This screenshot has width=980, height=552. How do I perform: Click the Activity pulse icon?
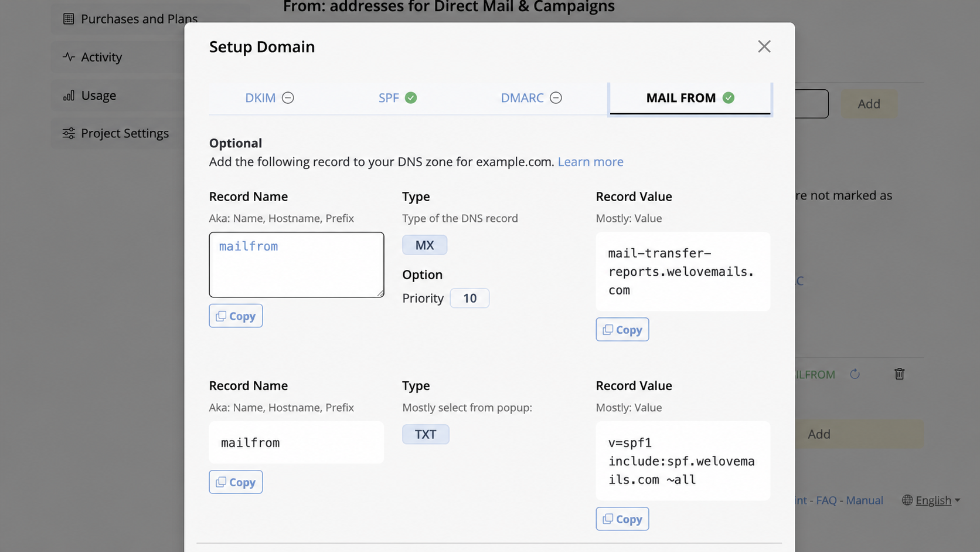69,57
